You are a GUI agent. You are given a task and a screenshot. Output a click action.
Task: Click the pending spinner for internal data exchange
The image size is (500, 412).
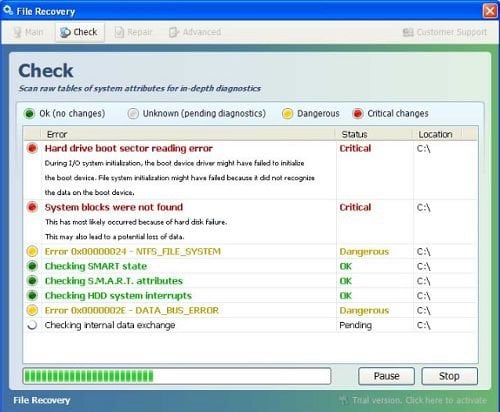click(32, 325)
